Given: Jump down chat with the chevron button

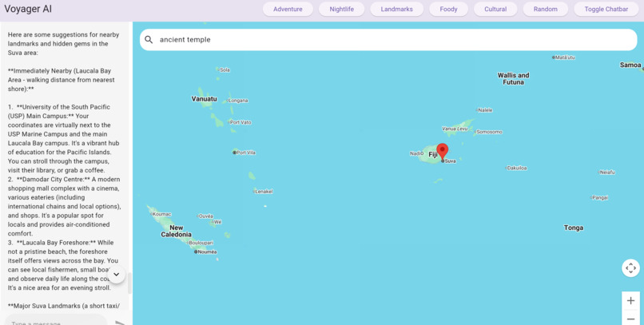Looking at the screenshot, I should point(116,275).
